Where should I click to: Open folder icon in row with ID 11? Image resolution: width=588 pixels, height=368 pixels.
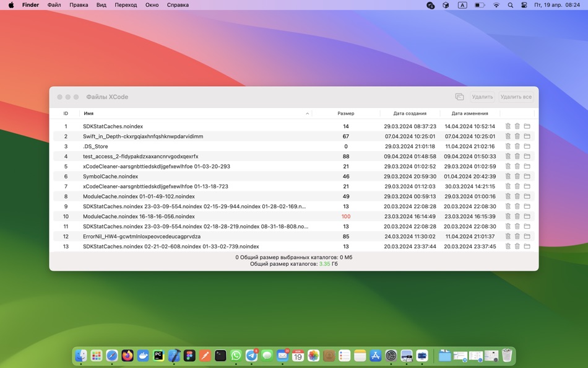(527, 226)
